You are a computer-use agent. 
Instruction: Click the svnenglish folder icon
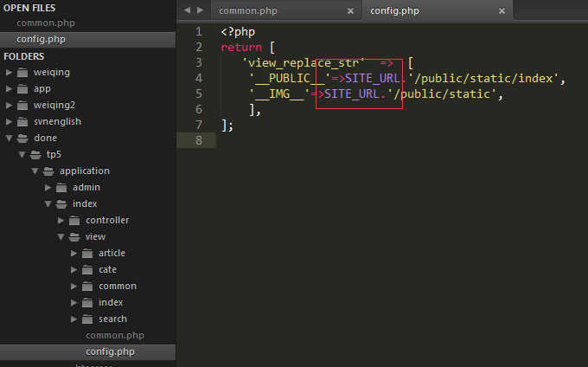[22, 122]
